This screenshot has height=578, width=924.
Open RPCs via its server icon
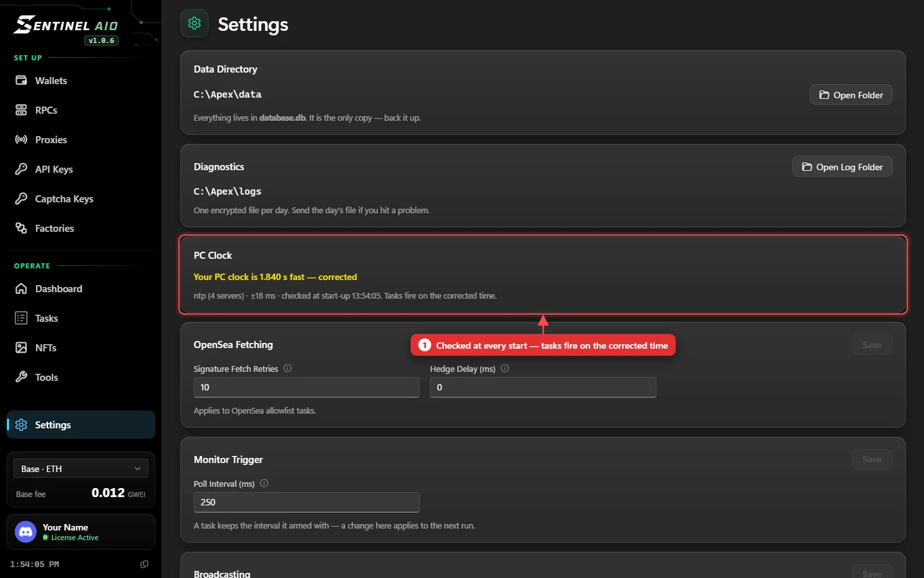21,110
